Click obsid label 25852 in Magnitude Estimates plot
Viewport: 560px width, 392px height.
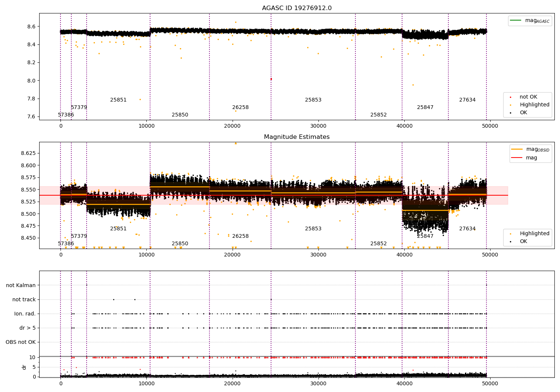click(x=379, y=244)
